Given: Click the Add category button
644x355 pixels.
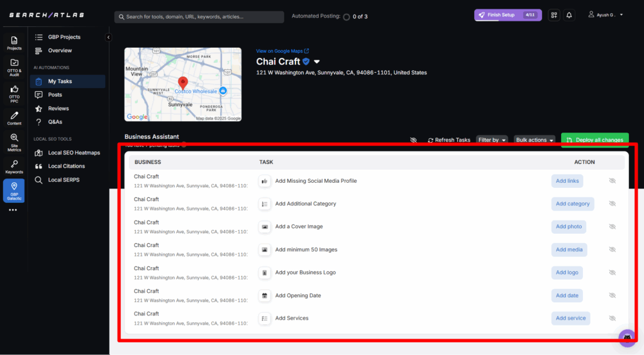Looking at the screenshot, I should click(572, 204).
